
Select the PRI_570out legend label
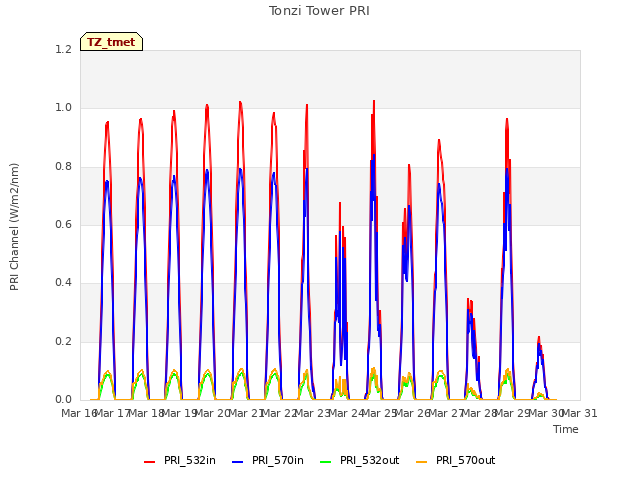pos(466,460)
